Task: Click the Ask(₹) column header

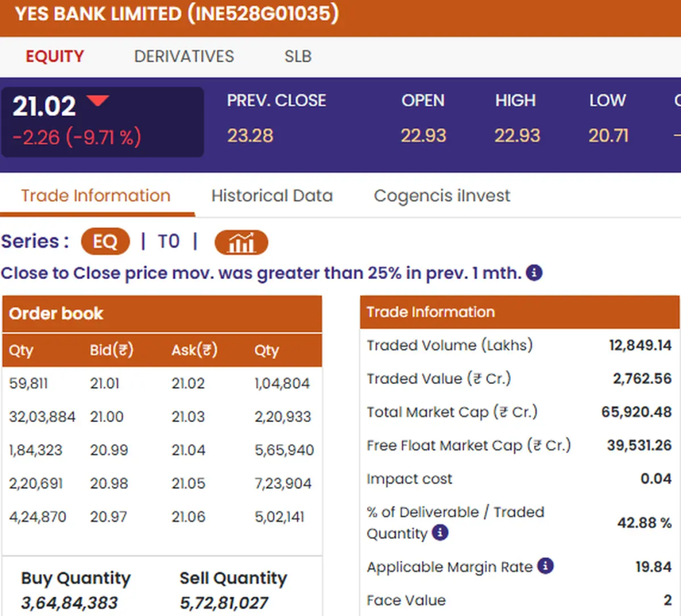Action: (x=195, y=350)
